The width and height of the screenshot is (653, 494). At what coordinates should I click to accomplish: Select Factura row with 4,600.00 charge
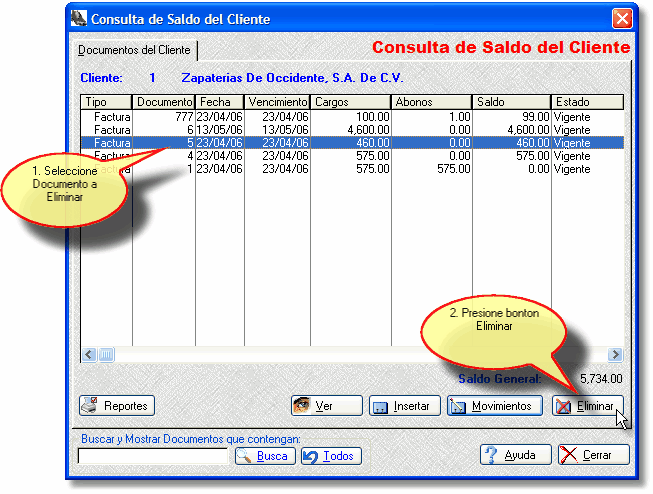[350, 130]
